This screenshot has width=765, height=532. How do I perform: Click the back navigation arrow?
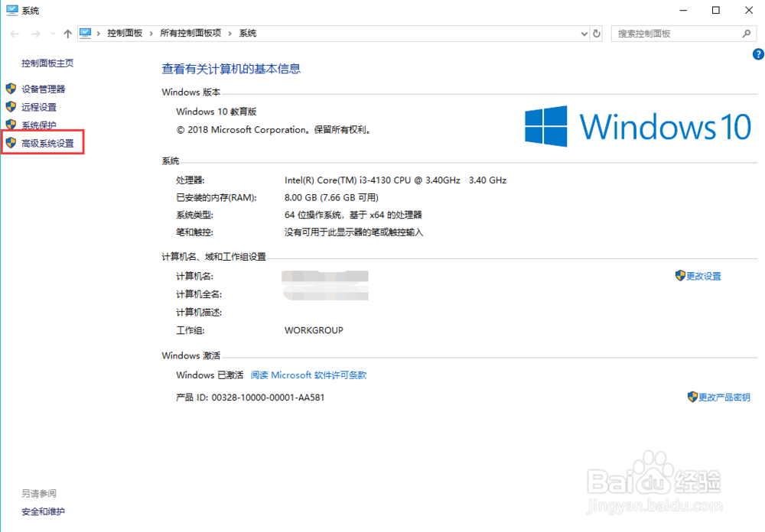[13, 33]
